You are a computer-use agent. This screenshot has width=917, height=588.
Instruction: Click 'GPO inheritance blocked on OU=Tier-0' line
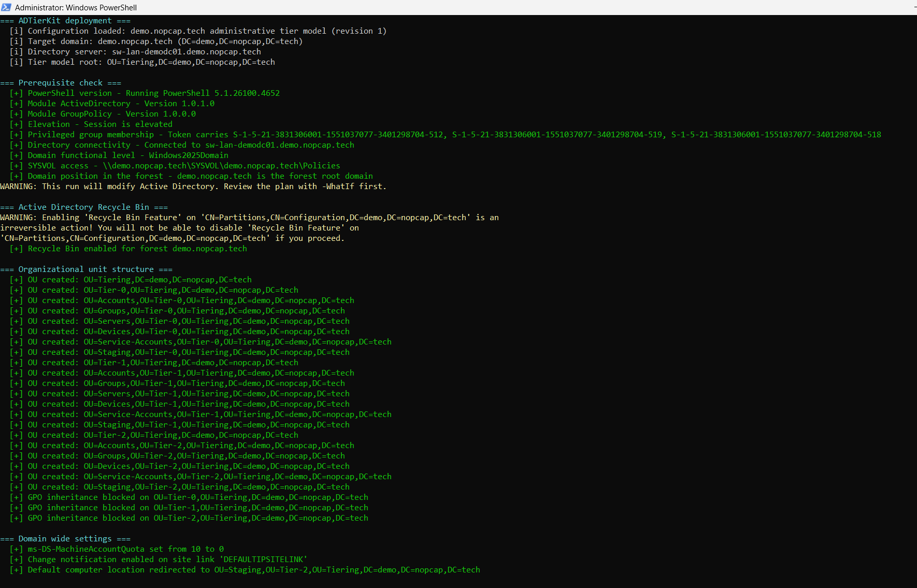[x=189, y=497]
